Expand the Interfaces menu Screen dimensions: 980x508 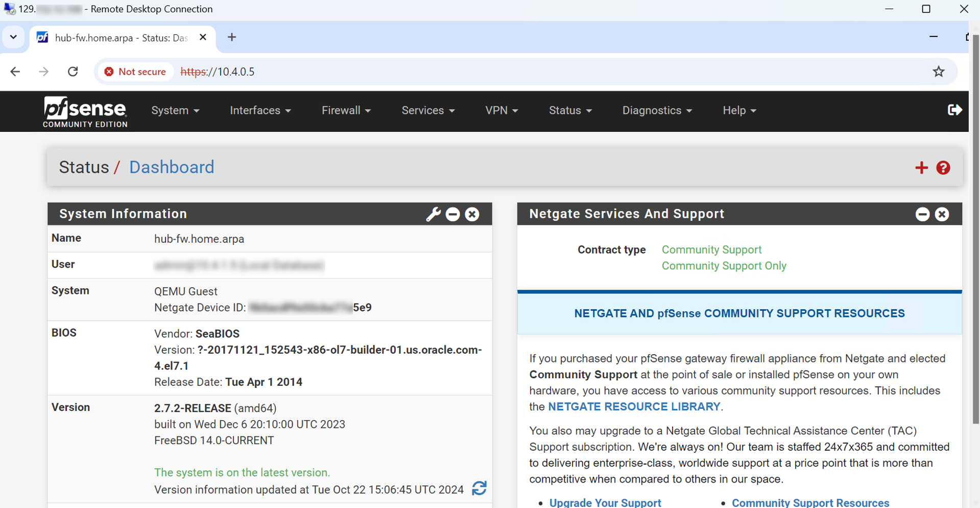[260, 110]
